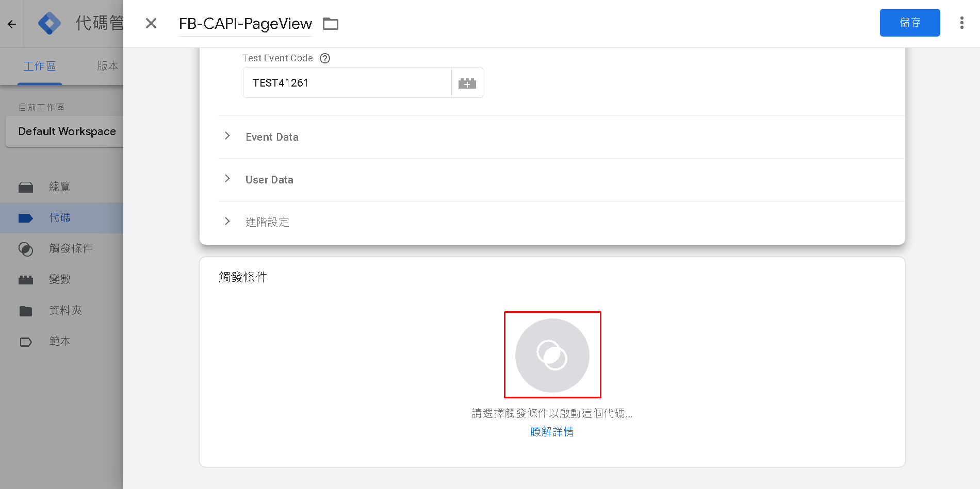Click the 代碼 tag icon in sidebar
Screen dimensions: 980x489
click(x=26, y=218)
